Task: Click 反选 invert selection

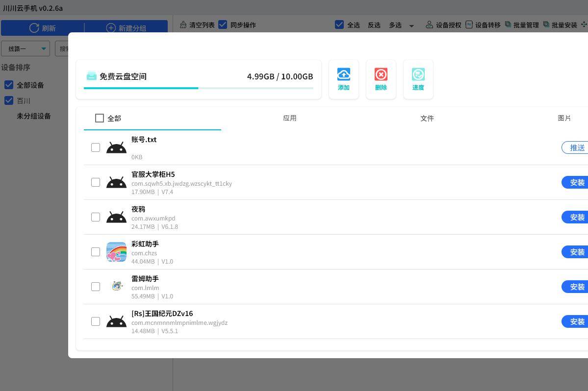Action: [x=374, y=25]
